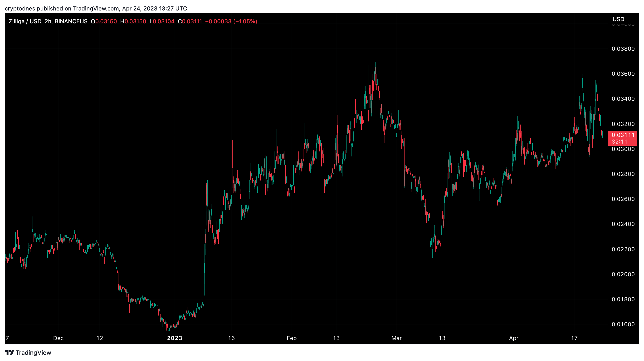Click the 16 time axis label
Image resolution: width=644 pixels, height=361 pixels.
[231, 338]
